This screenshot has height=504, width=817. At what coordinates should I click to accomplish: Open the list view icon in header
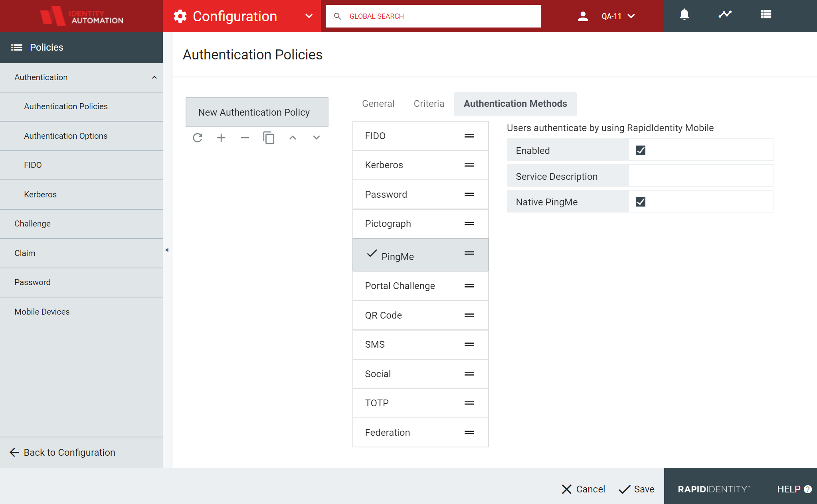(766, 14)
